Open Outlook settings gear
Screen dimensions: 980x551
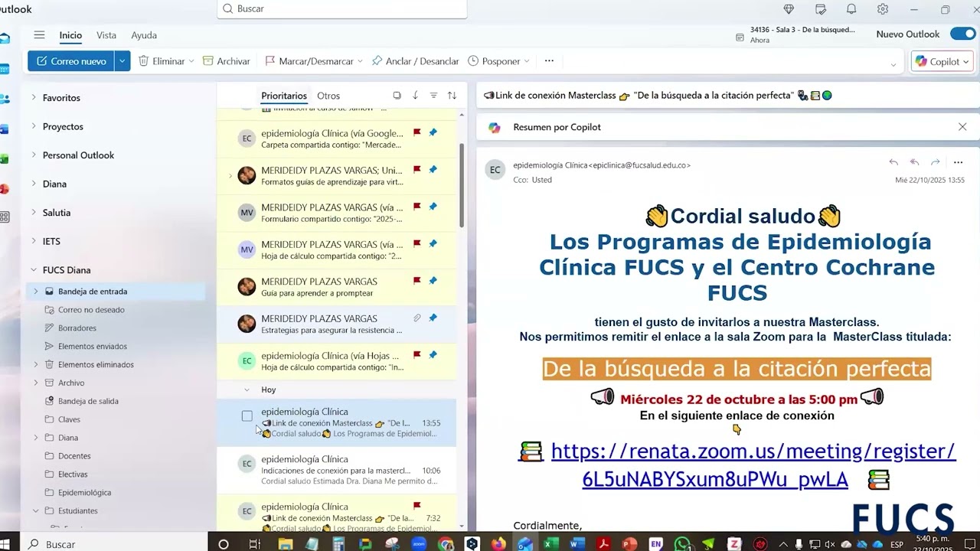point(883,9)
